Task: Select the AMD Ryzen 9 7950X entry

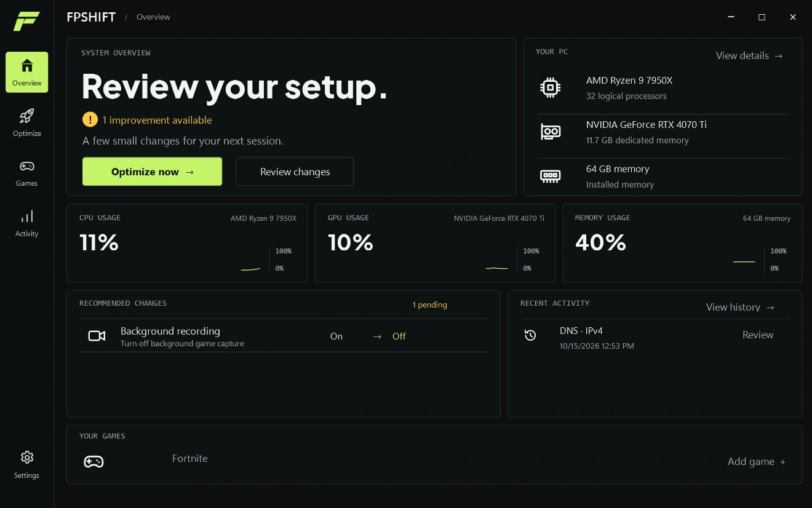Action: click(x=663, y=88)
